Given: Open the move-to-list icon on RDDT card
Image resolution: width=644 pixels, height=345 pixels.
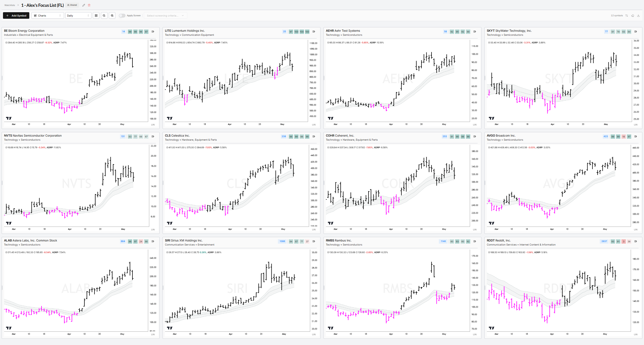Looking at the screenshot, I should tap(636, 241).
